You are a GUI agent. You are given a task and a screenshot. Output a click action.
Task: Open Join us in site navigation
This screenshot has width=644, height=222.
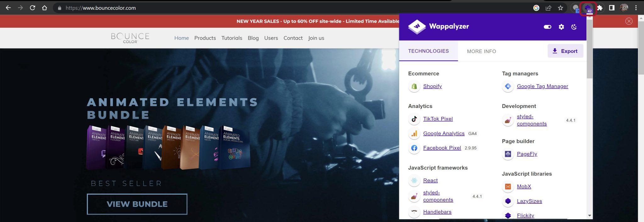[x=316, y=38]
